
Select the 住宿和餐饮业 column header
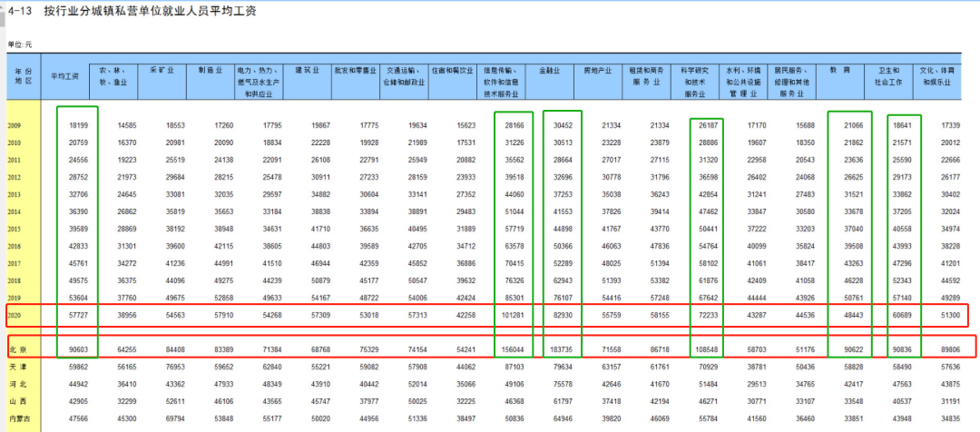455,72
